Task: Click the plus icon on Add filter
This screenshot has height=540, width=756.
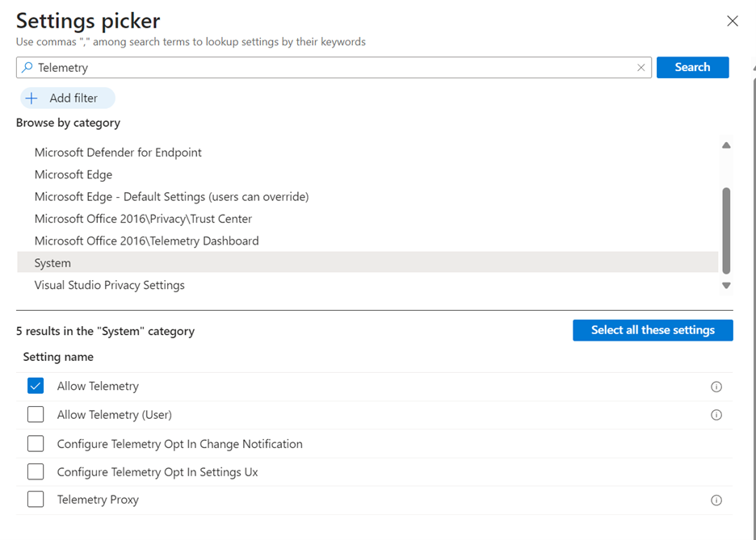Action: click(31, 98)
